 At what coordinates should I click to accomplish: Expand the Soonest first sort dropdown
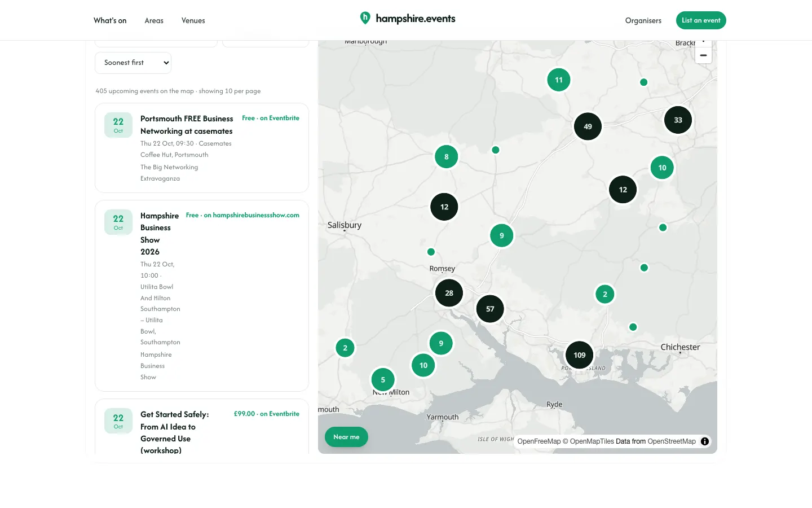(x=133, y=63)
